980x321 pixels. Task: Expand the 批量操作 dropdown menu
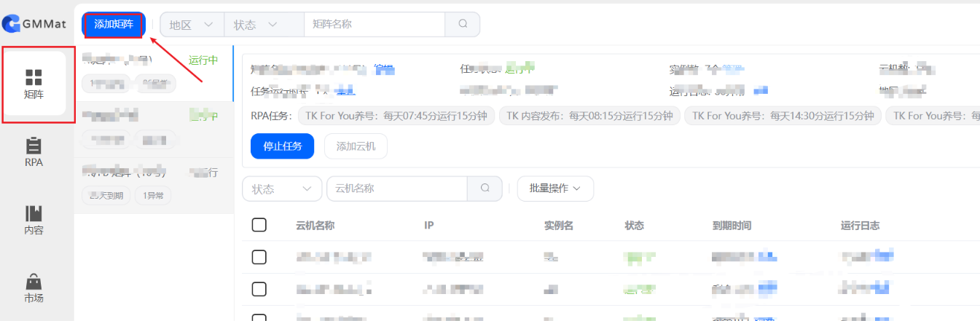point(555,189)
